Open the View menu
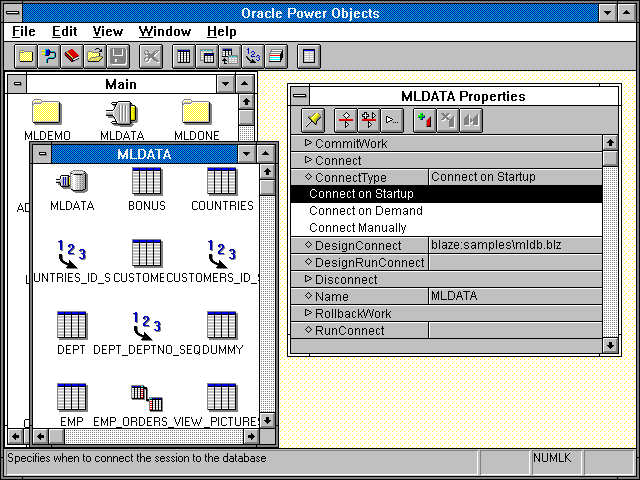The image size is (640, 480). pos(107,32)
